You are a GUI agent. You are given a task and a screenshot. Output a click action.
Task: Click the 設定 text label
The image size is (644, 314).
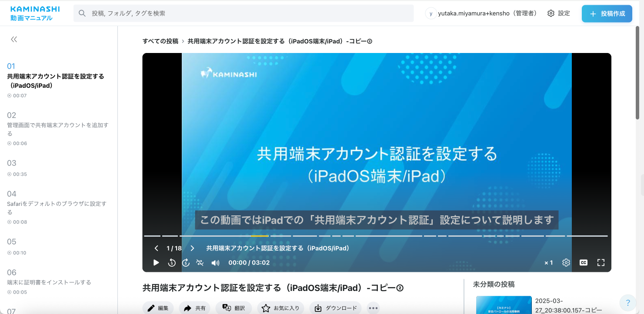564,13
